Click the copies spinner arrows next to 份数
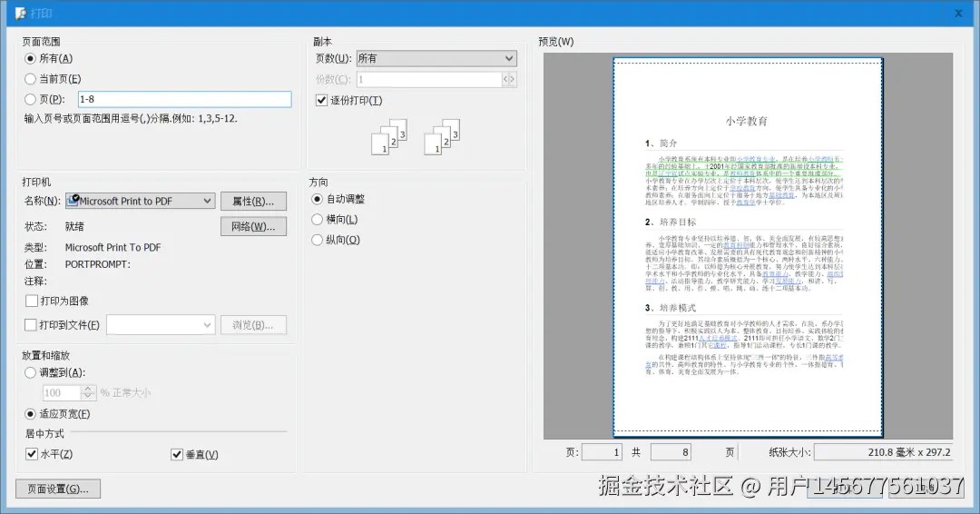 click(509, 79)
